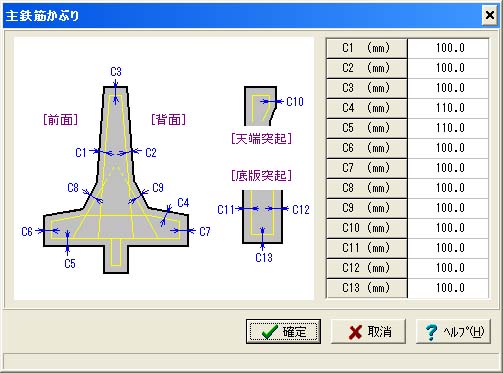The width and height of the screenshot is (503, 373).
Task: Click the C10 label on 天端突起 diagram
Action: point(295,101)
